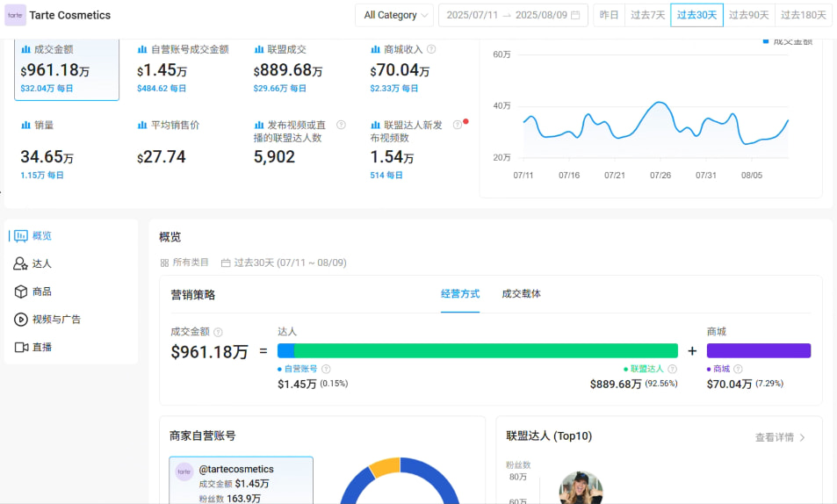
Task: Click help icon beside 商城 legend
Action: pyautogui.click(x=739, y=369)
